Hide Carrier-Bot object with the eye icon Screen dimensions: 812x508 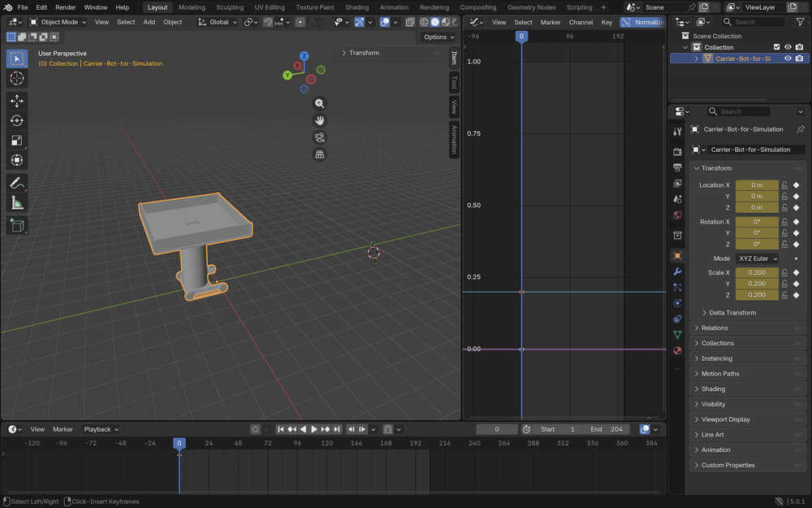788,59
